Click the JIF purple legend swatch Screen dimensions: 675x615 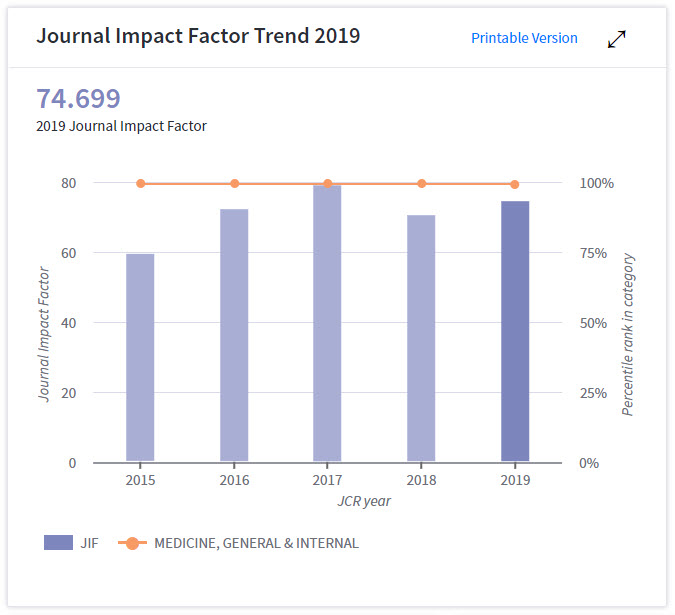point(58,543)
